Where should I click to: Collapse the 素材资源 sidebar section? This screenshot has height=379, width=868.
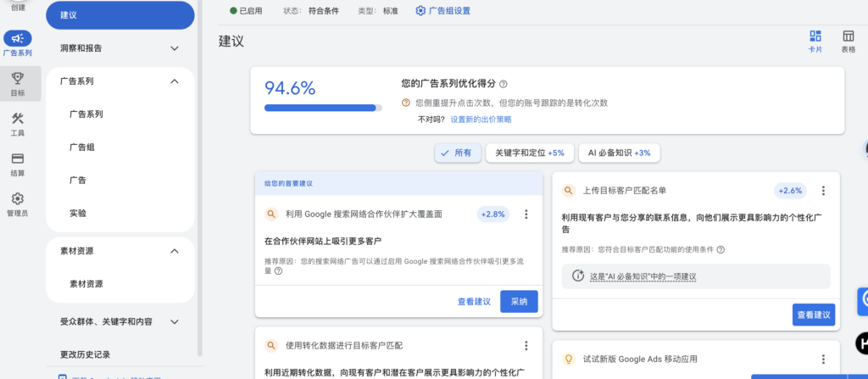175,251
